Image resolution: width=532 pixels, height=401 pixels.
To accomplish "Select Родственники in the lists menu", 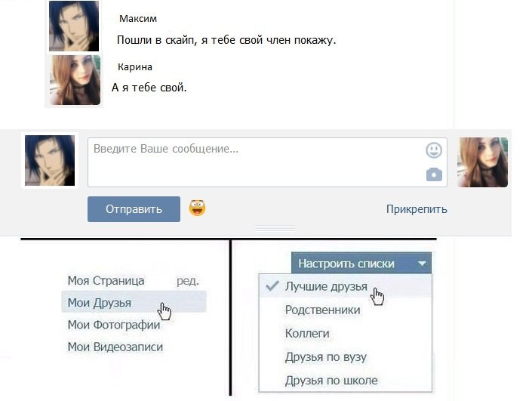I will coord(323,310).
